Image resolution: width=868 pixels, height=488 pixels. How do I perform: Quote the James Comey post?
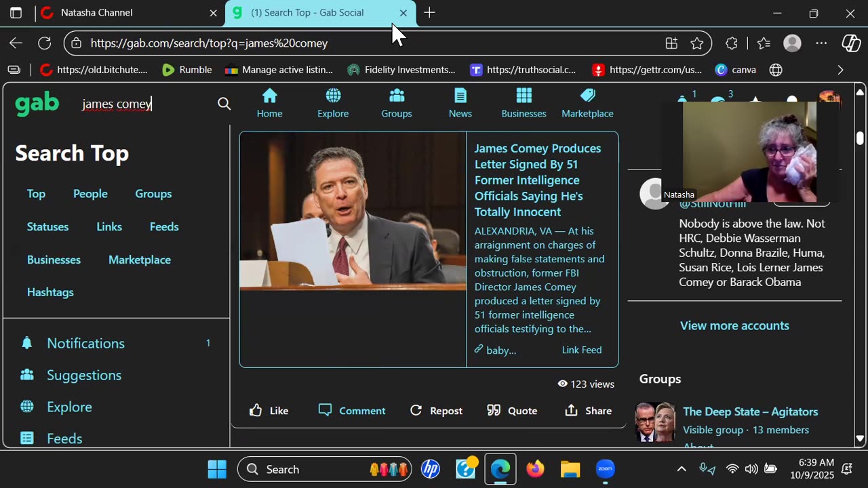(x=512, y=411)
